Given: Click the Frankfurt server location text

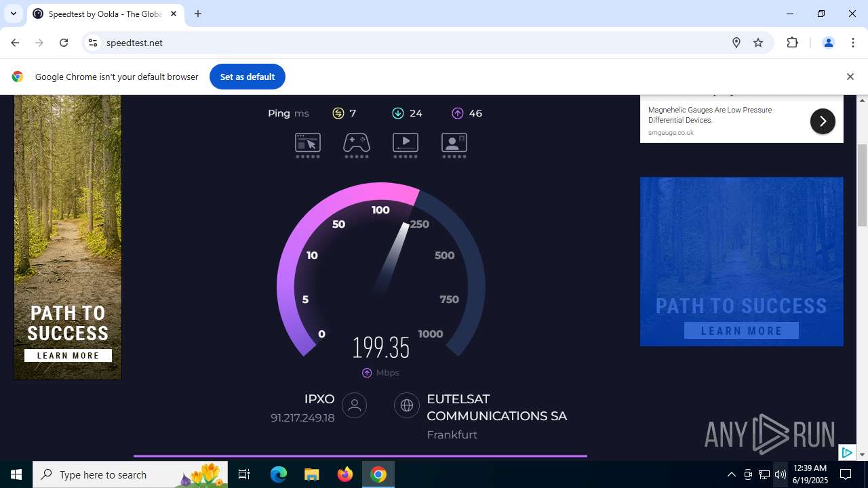Looking at the screenshot, I should click(452, 435).
